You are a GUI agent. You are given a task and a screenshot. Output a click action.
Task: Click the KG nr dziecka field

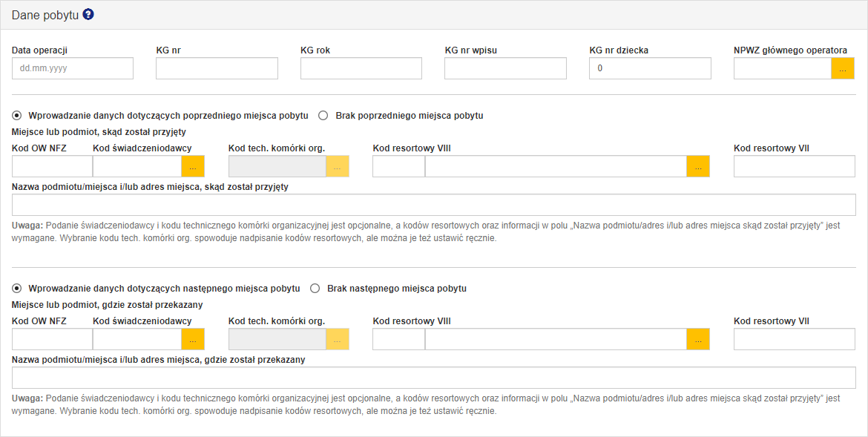tap(649, 68)
